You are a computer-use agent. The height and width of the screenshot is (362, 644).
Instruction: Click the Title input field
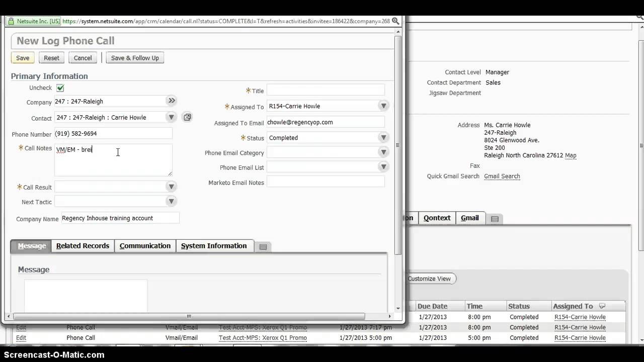click(x=326, y=90)
